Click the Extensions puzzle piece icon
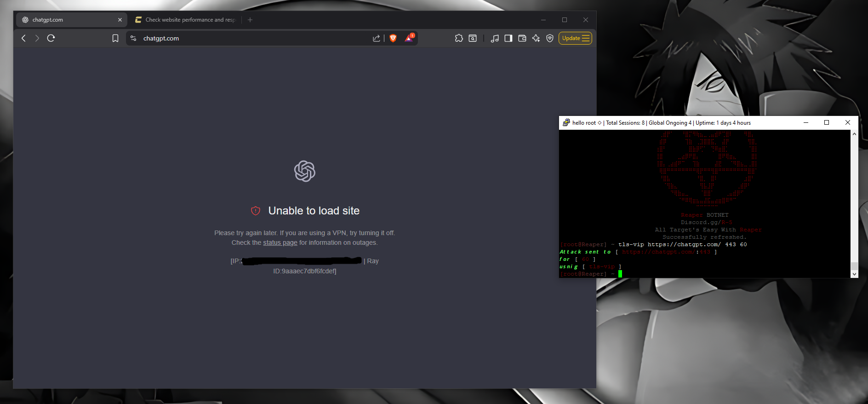Screen dimensions: 868x404 459,38
